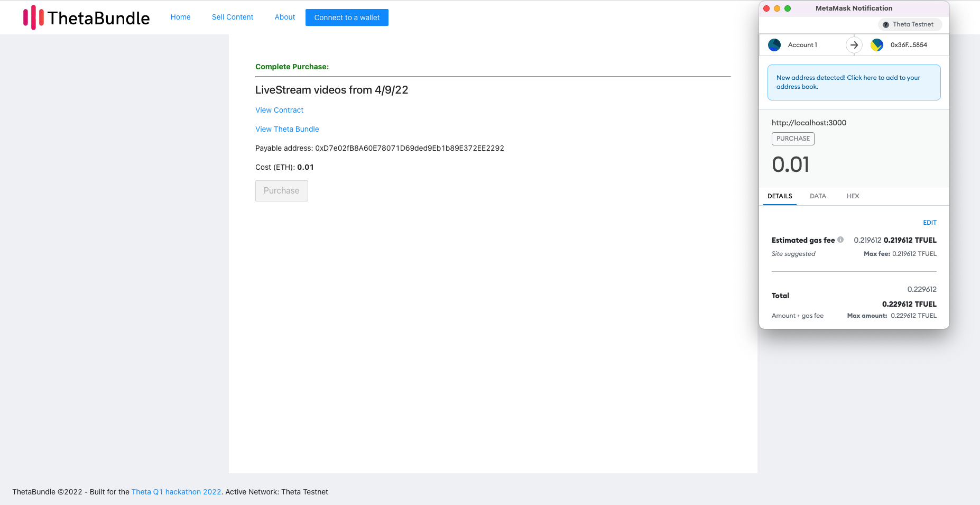This screenshot has width=980, height=505.
Task: Click the recipient 0x36F...5854 avatar icon
Action: 877,45
